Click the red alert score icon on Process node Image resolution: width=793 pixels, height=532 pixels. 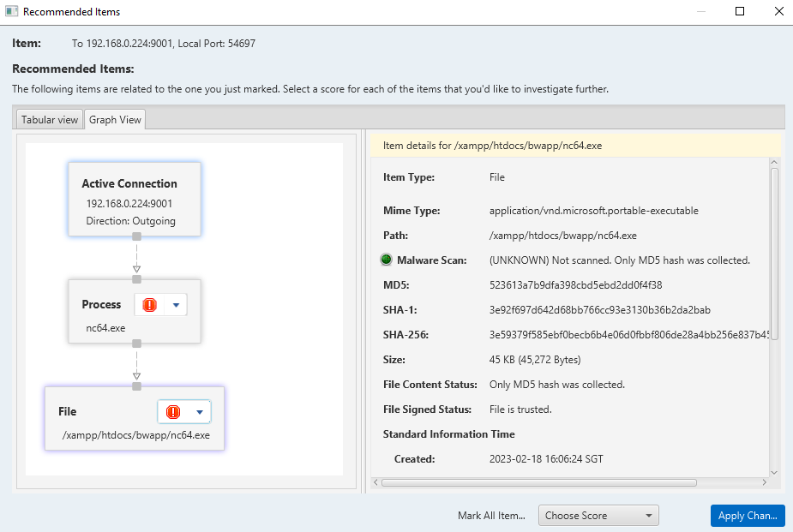click(x=150, y=305)
